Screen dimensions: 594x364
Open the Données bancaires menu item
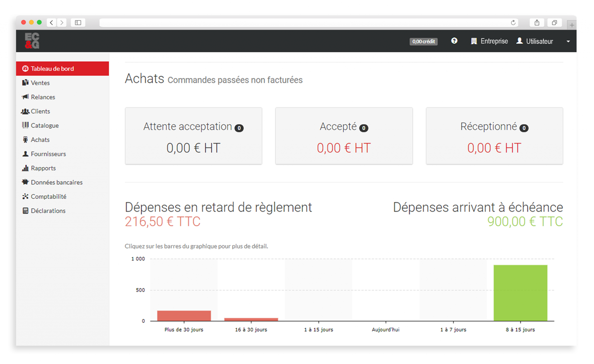[62, 182]
